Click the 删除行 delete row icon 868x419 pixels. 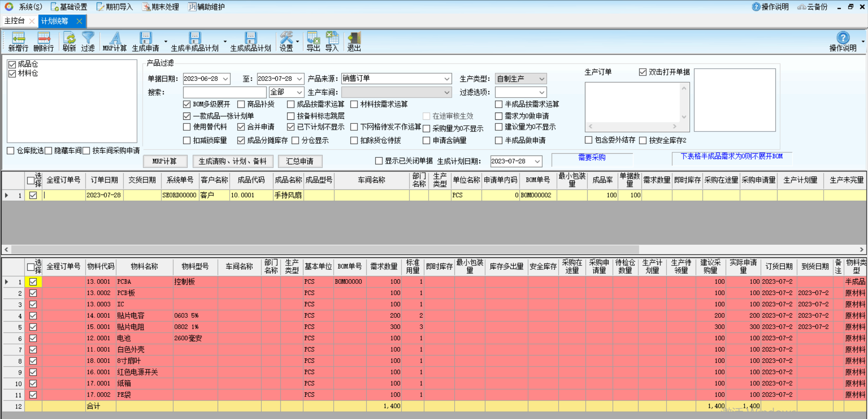tap(44, 38)
